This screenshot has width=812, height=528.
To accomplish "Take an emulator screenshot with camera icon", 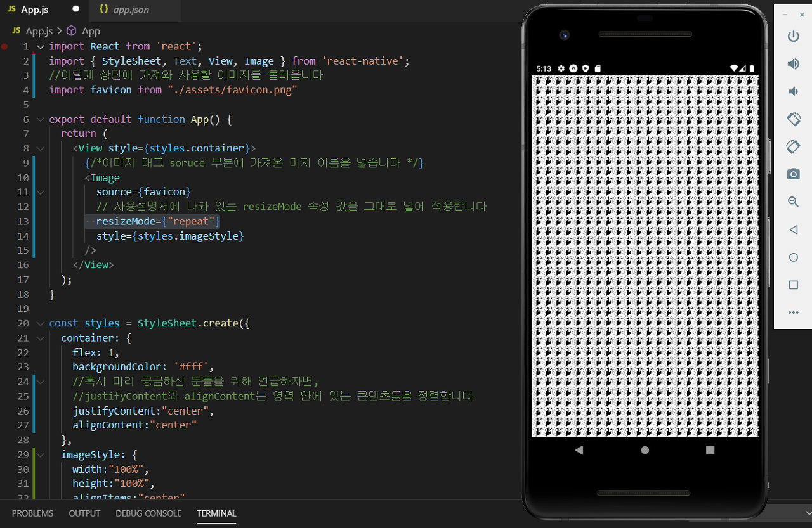I will click(x=793, y=174).
